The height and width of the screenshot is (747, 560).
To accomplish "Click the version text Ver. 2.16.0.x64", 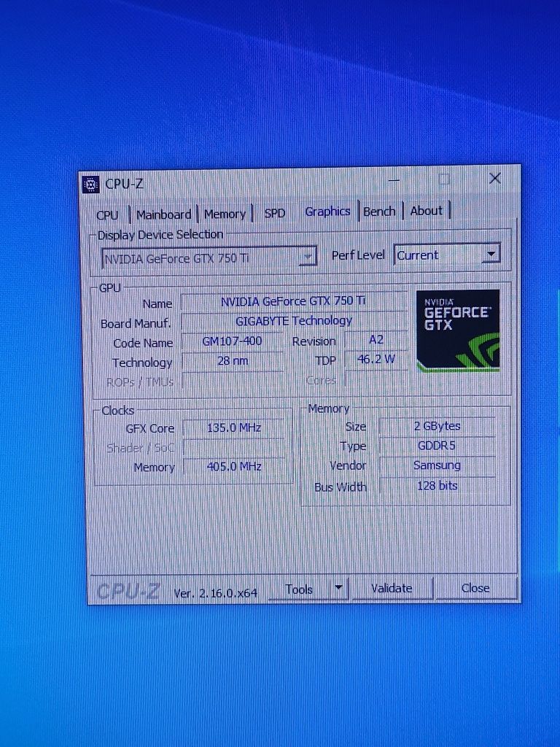I will tap(215, 593).
